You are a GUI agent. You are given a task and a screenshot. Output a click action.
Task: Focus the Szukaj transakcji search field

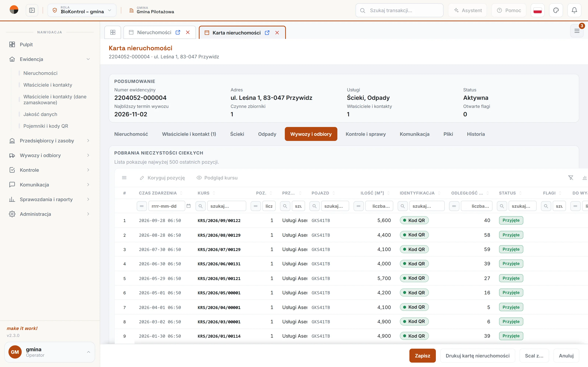click(399, 10)
